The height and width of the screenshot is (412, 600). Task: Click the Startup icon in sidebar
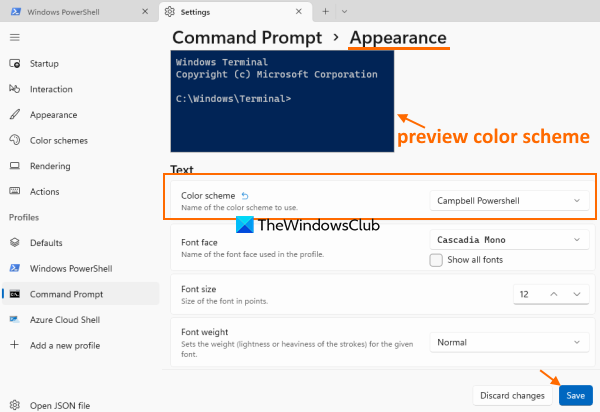15,64
